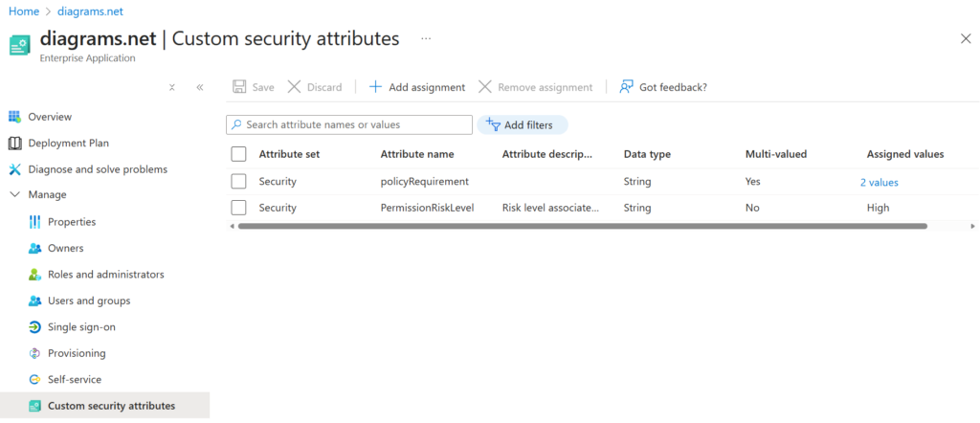Click the horizontal table scrollbar

[x=582, y=227]
